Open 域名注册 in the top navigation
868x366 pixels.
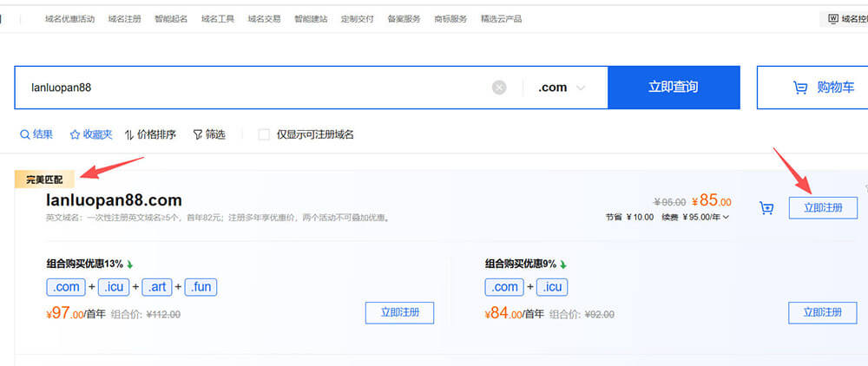(x=124, y=18)
